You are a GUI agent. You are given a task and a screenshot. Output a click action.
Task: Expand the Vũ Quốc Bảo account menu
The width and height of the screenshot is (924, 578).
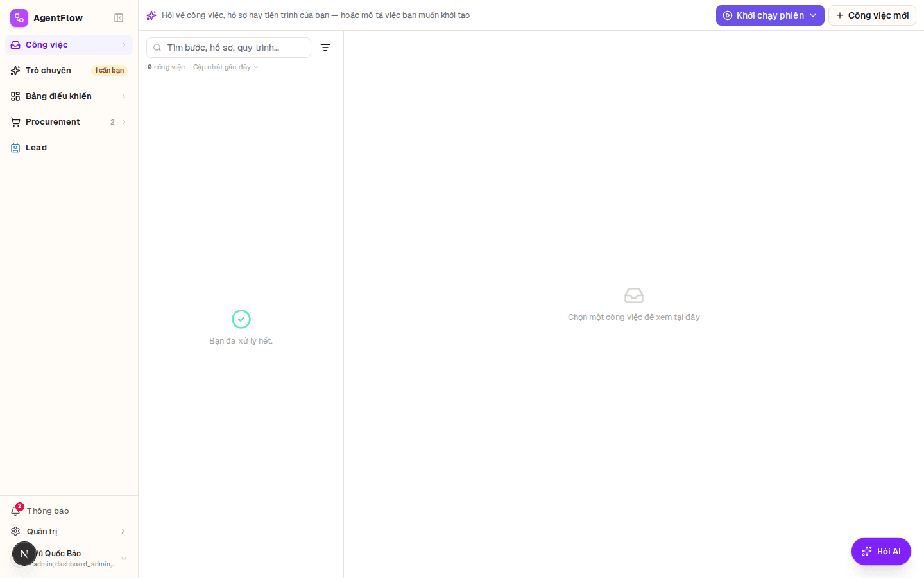click(124, 559)
